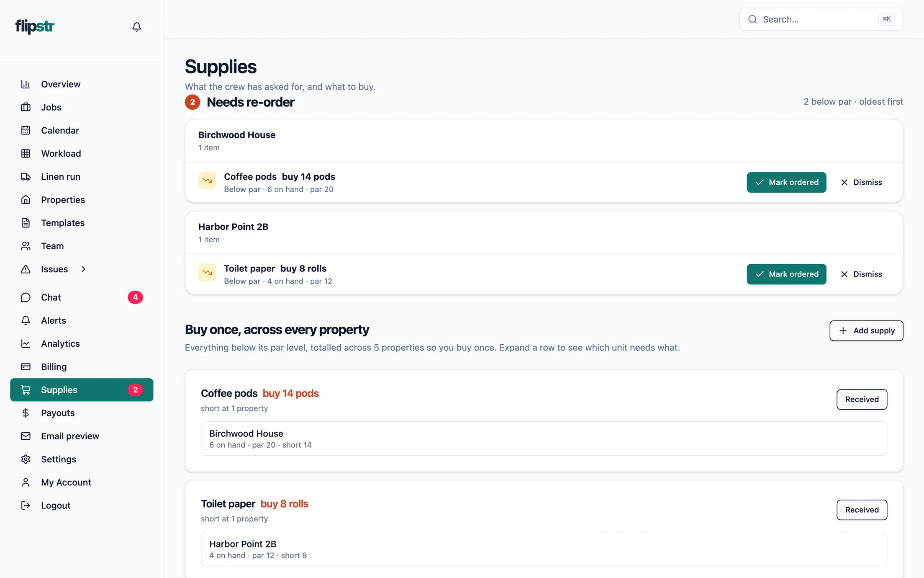Expand the Issues submenu chevron
924x578 pixels.
(x=83, y=269)
